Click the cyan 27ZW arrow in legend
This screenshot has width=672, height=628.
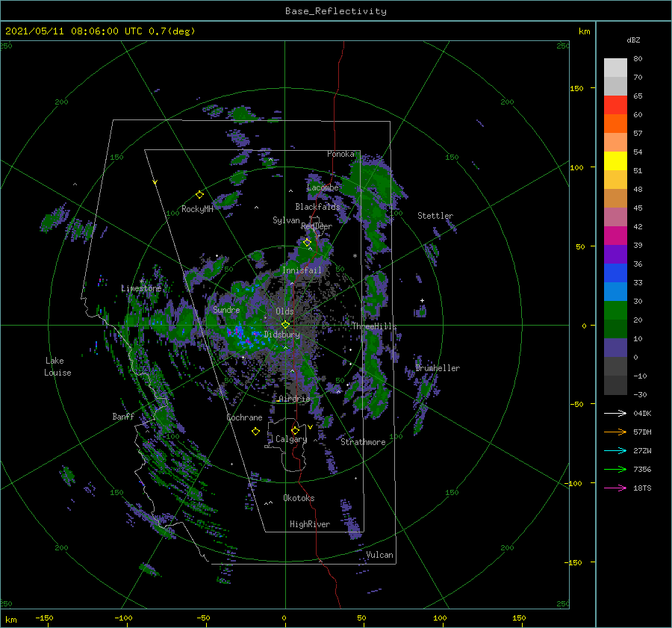[x=615, y=450]
